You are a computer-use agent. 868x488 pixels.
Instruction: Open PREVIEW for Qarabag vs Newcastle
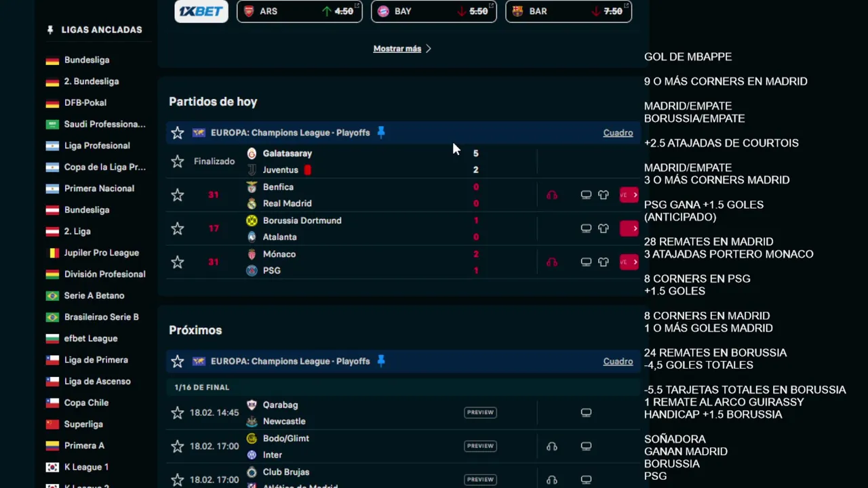point(480,412)
